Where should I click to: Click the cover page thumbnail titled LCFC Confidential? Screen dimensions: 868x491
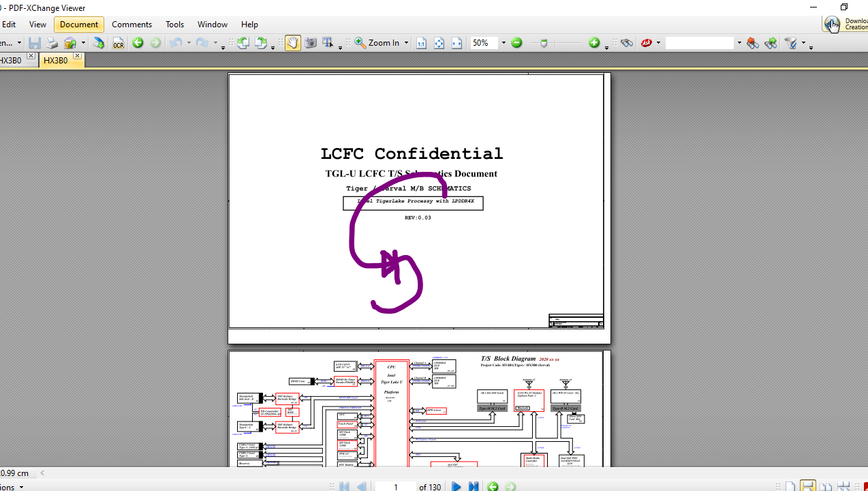419,208
